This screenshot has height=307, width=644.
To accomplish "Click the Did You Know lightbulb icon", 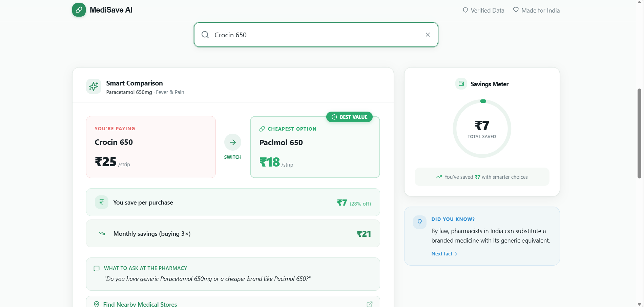I will [x=420, y=222].
